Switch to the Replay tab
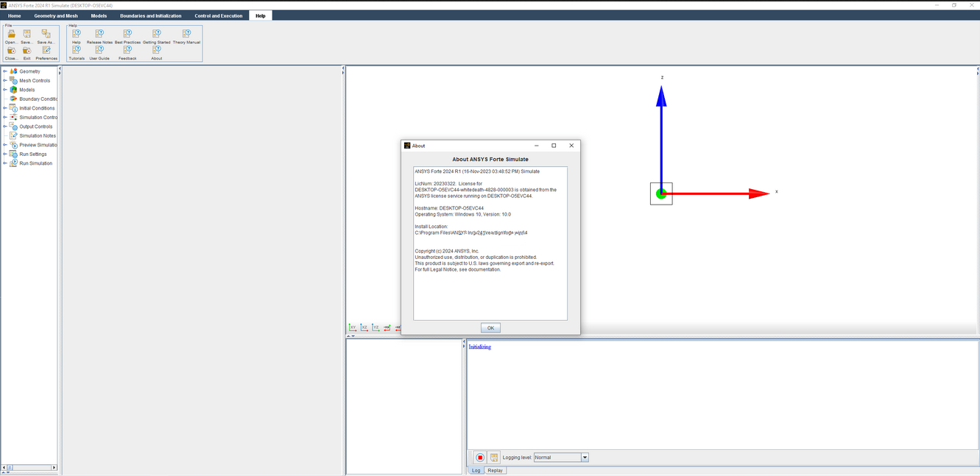980x476 pixels. pos(496,470)
